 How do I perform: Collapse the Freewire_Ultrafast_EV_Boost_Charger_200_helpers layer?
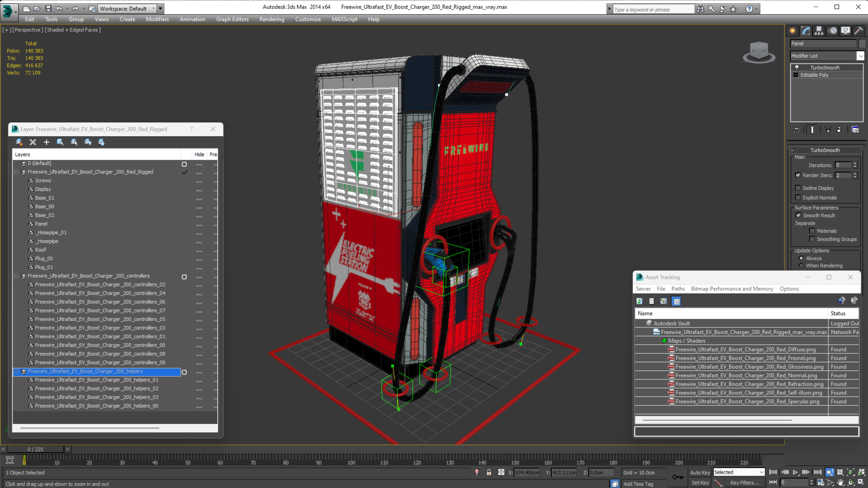(16, 371)
